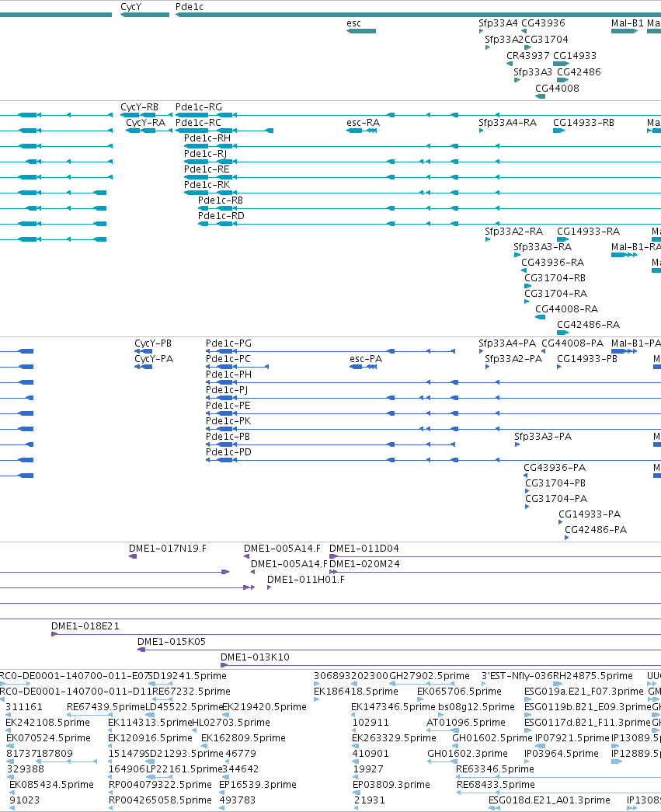Screen dimensions: 661x812
Task: Select the CG42486-PA protein label
Action: (596, 530)
